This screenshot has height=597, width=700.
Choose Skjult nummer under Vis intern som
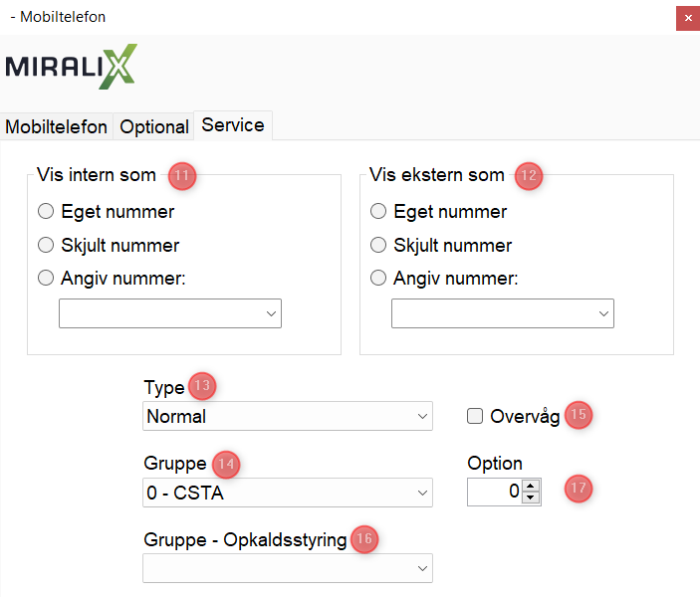coord(46,246)
